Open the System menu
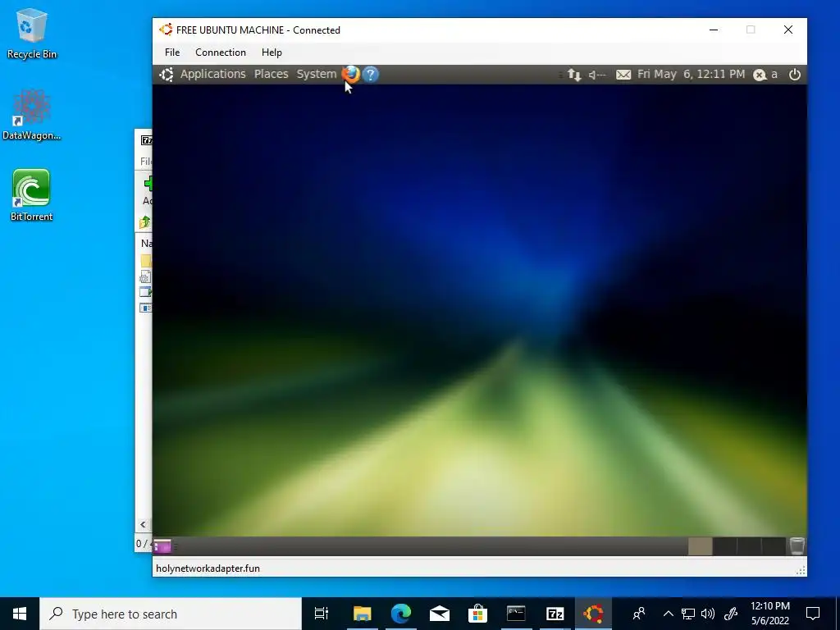The height and width of the screenshot is (630, 840). coord(317,74)
